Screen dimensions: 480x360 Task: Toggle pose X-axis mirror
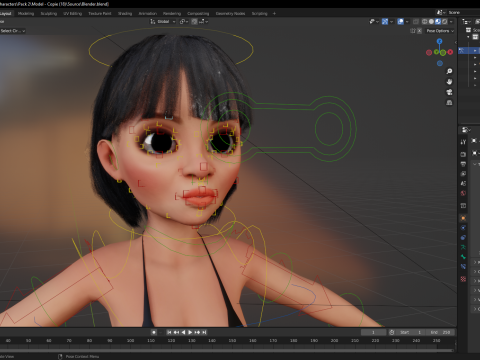(x=419, y=31)
